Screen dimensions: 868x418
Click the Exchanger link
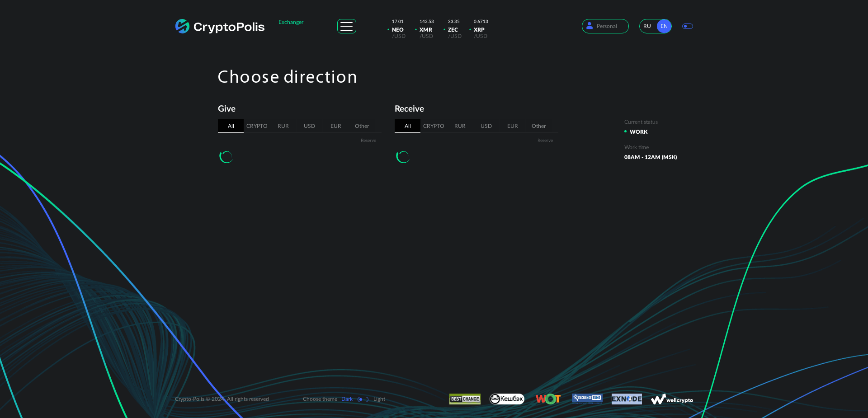pyautogui.click(x=291, y=22)
